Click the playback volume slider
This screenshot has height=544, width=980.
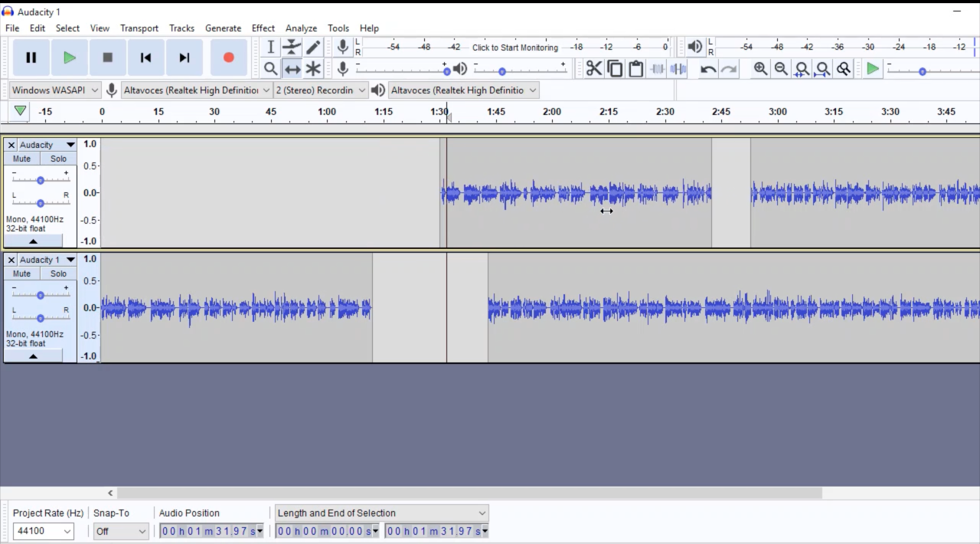click(x=520, y=70)
